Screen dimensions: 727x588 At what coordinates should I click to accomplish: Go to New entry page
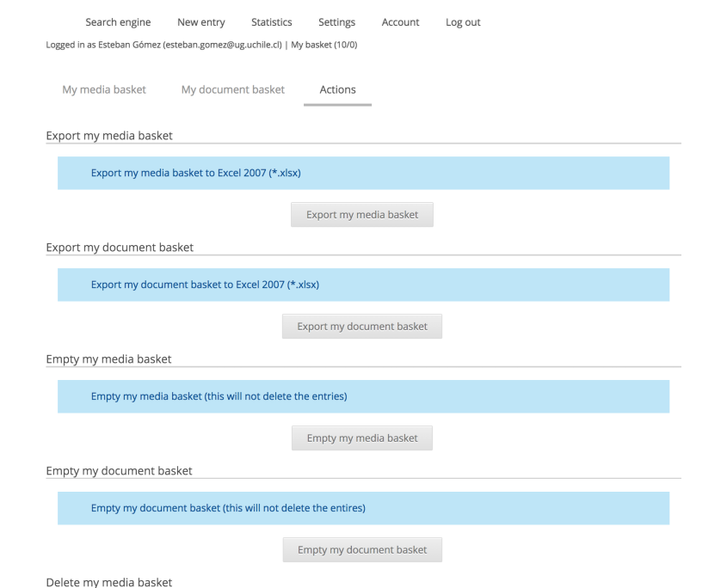point(200,22)
